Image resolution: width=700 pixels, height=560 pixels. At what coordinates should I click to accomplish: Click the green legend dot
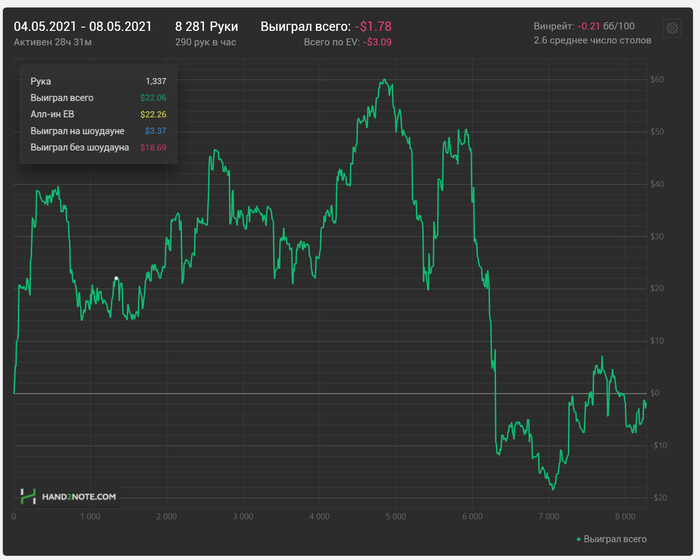578,538
